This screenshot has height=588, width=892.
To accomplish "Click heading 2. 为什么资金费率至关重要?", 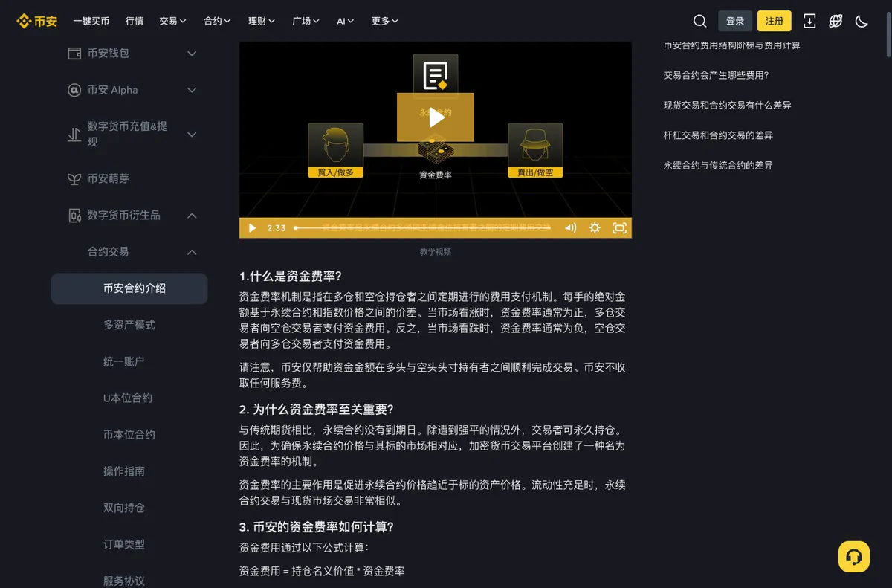I will click(317, 409).
